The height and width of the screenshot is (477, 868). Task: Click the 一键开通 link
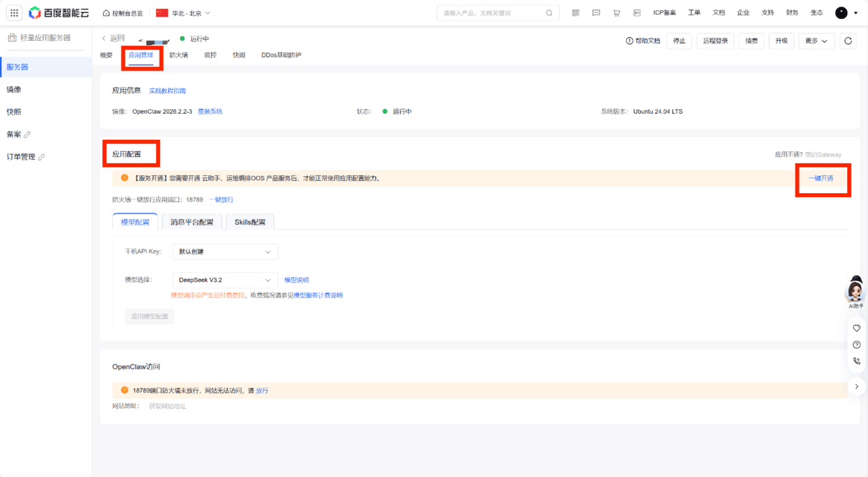pyautogui.click(x=821, y=178)
